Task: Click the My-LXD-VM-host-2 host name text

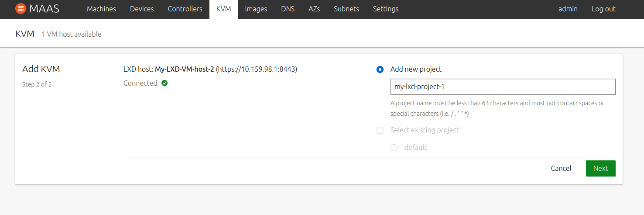Action: [x=184, y=69]
